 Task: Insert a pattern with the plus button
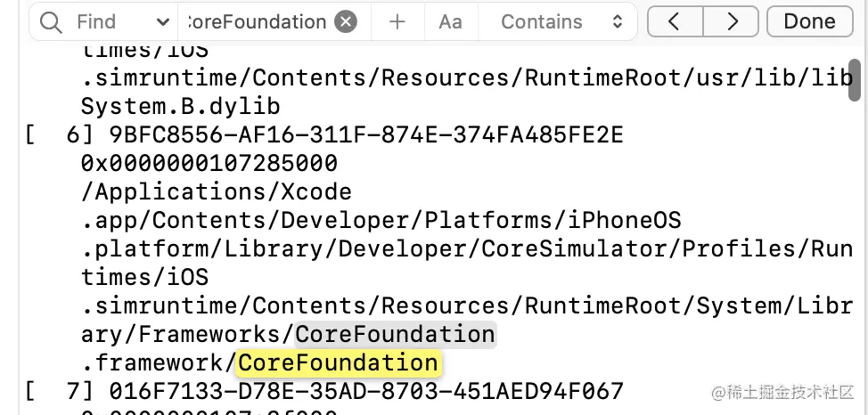[x=397, y=21]
